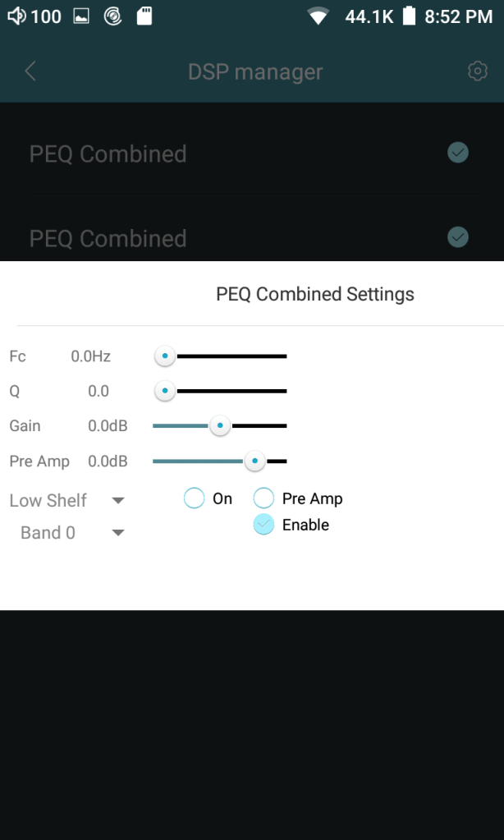
Task: Click the Q slider handle
Action: (x=165, y=391)
